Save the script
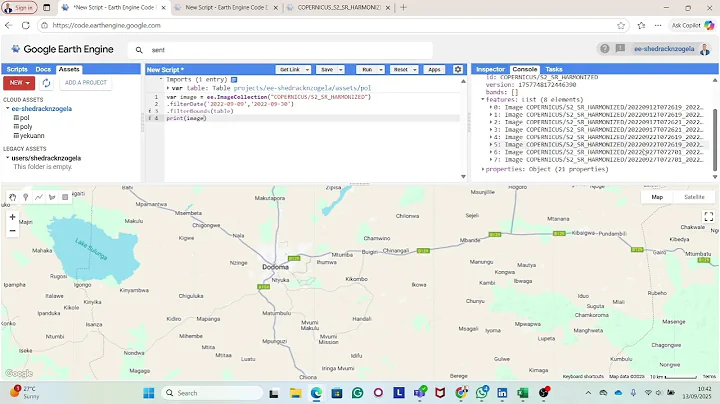 [x=327, y=70]
